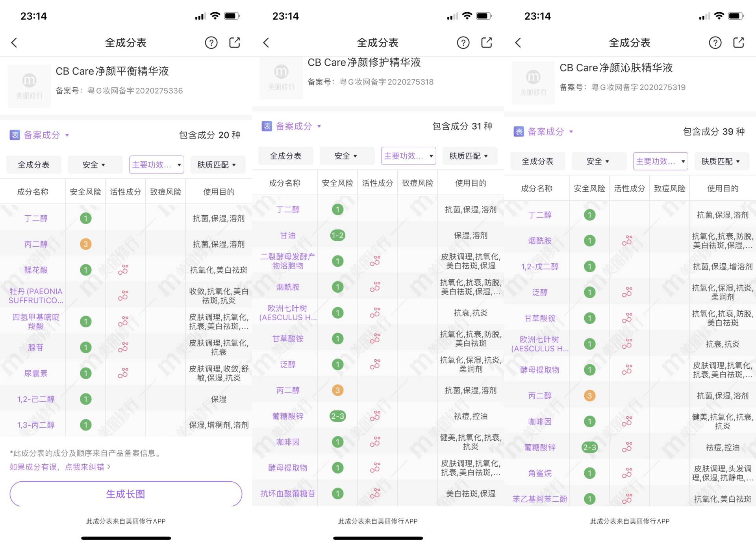Open the ingredient link 咖啡因
The image size is (756, 545).
(287, 442)
